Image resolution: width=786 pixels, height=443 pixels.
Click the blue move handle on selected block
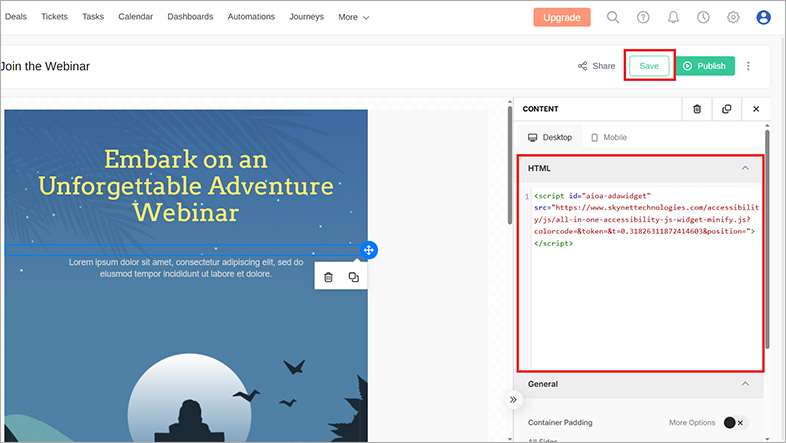[368, 250]
